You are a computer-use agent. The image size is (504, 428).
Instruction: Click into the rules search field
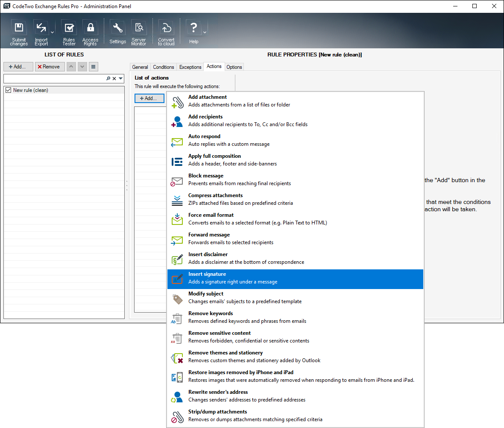[55, 78]
